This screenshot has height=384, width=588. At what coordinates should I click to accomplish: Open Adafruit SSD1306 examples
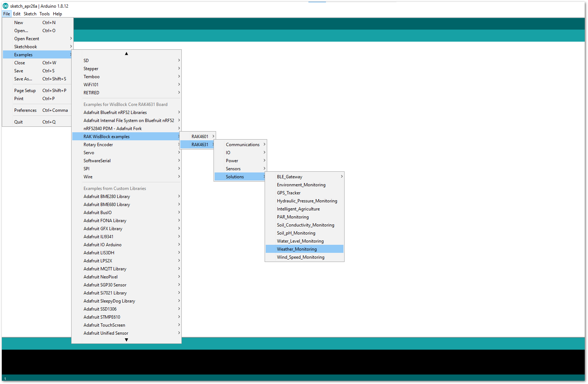(126, 309)
